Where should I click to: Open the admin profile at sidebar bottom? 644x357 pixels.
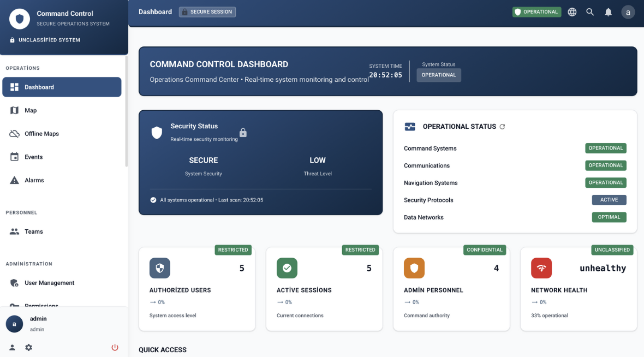pyautogui.click(x=14, y=324)
